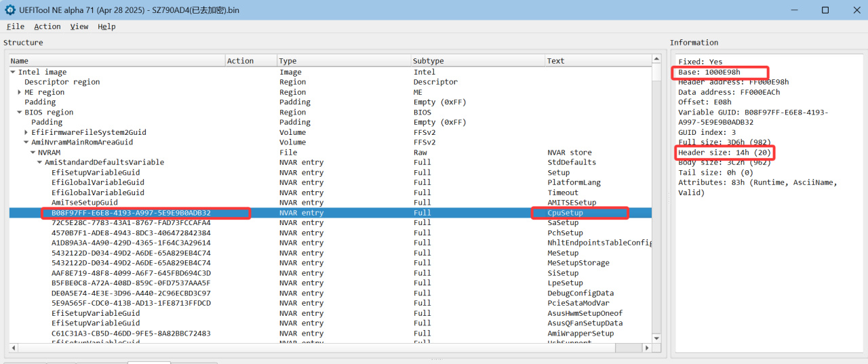Viewport: 868px width, 364px height.
Task: Click the Text column header
Action: pyautogui.click(x=598, y=61)
